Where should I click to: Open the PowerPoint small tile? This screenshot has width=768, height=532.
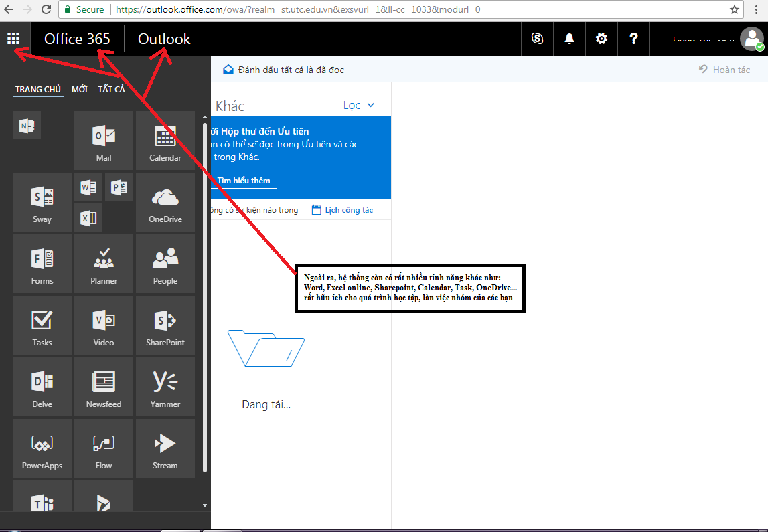point(119,187)
